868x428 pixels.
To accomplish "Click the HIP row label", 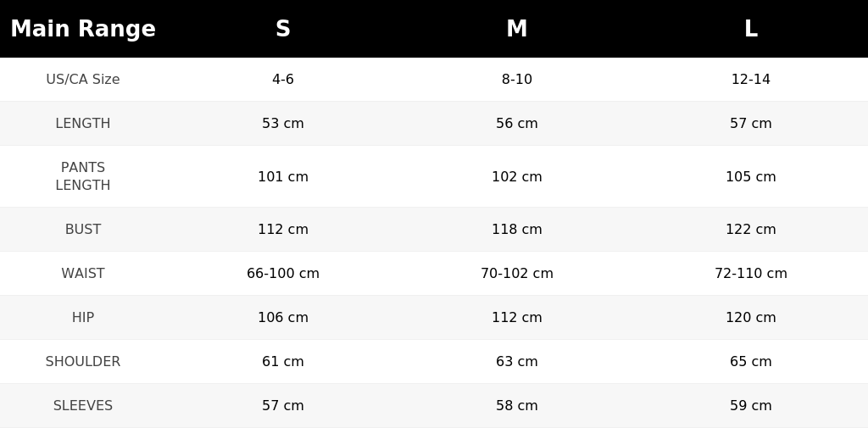I will (83, 317).
